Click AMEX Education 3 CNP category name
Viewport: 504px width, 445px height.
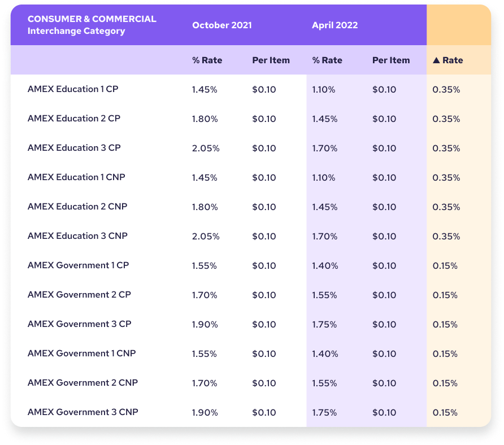coord(77,236)
